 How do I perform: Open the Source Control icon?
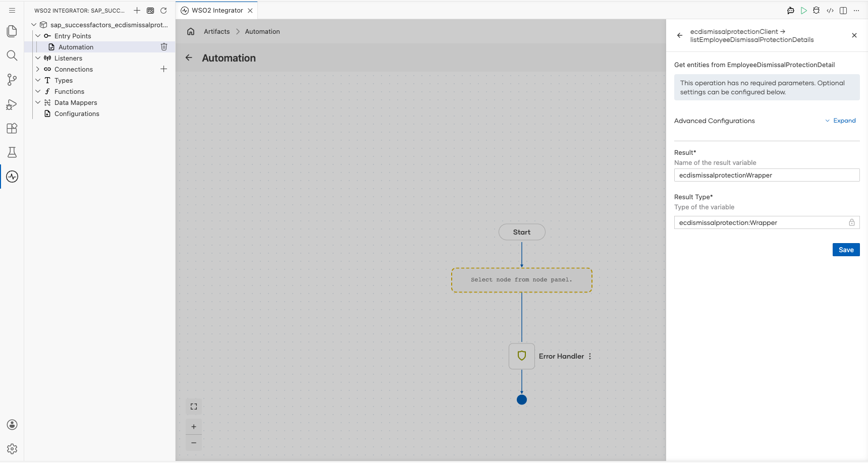[12, 80]
